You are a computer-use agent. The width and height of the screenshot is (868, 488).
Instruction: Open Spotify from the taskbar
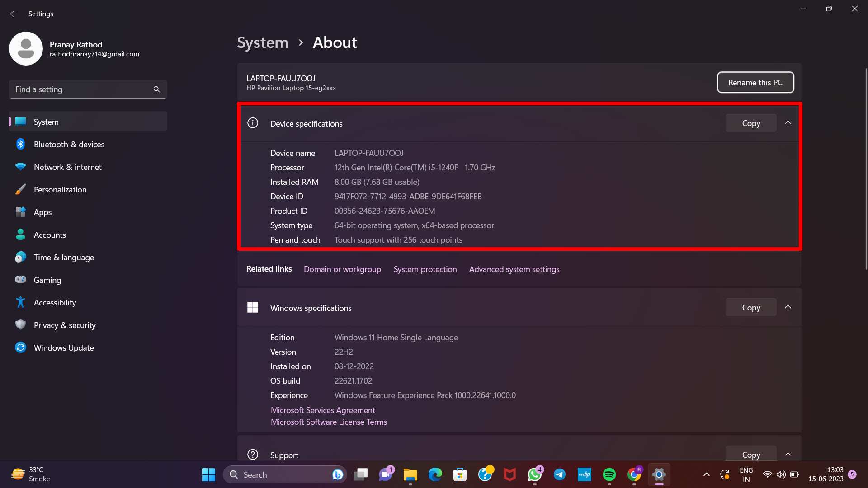coord(609,474)
